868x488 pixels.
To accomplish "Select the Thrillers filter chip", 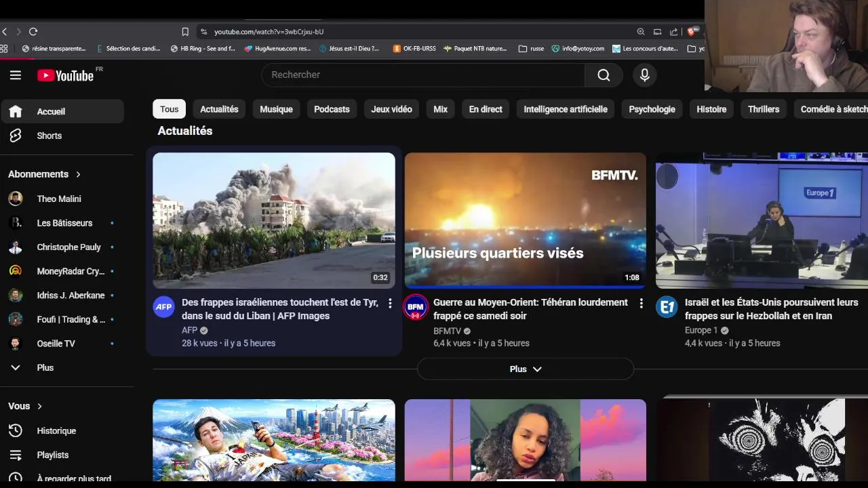I will tap(764, 109).
